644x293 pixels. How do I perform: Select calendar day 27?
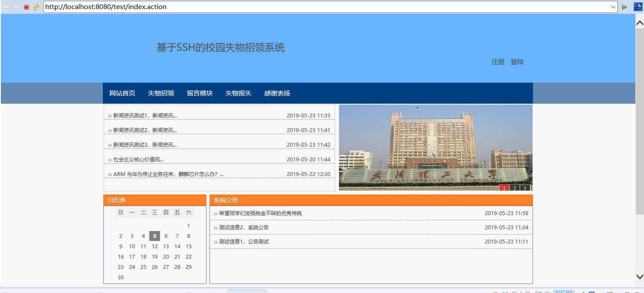(166, 267)
